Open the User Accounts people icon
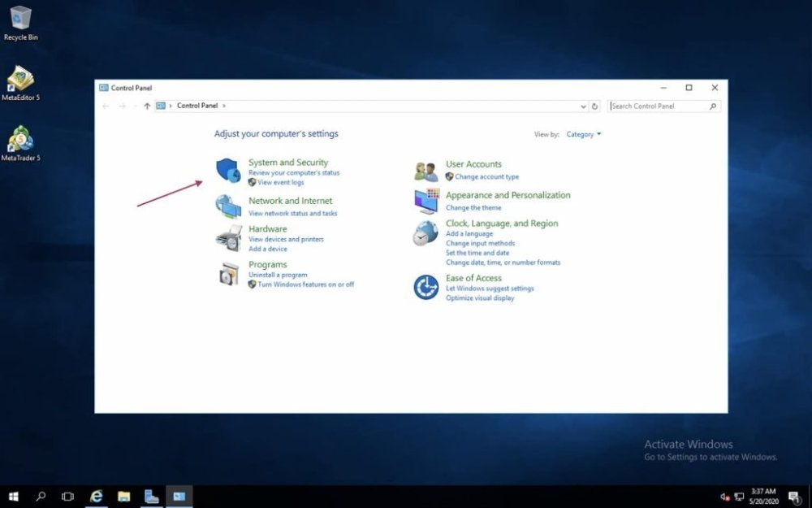Screen dimensions: 812x508 click(425, 171)
